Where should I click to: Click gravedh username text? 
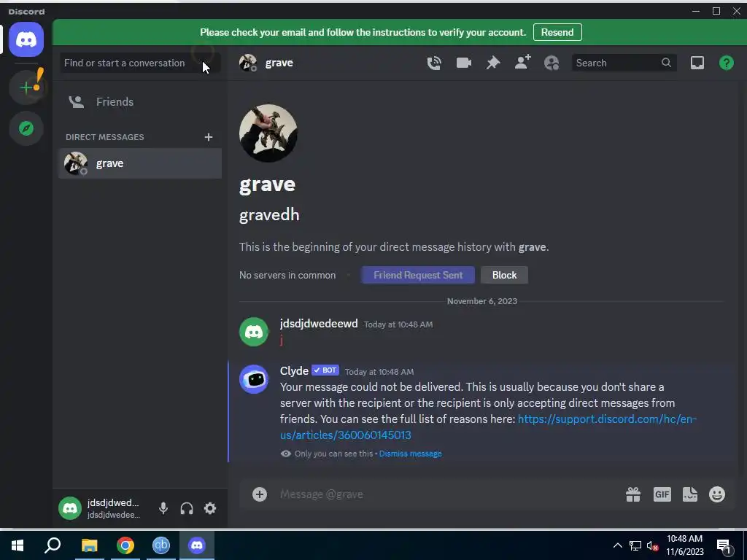(269, 215)
